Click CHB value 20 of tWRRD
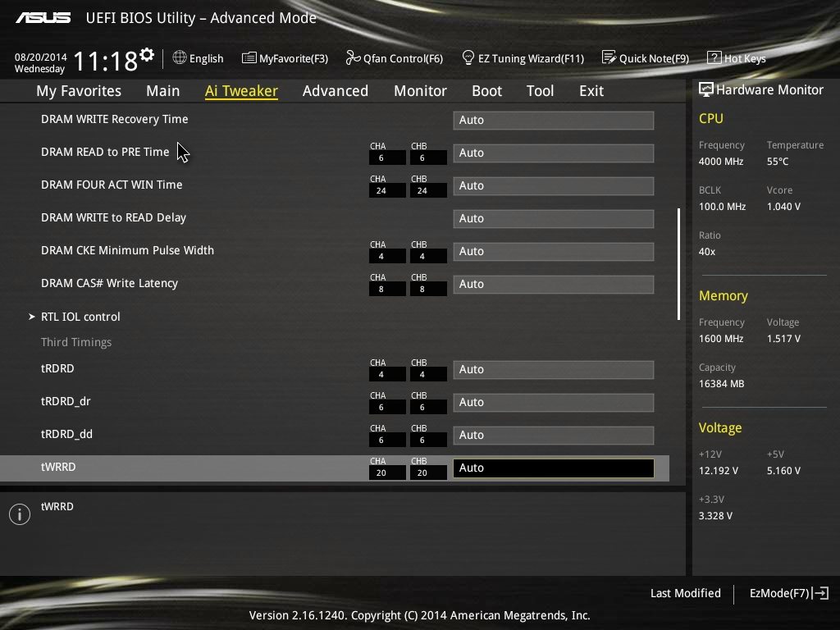This screenshot has width=840, height=630. pyautogui.click(x=428, y=473)
